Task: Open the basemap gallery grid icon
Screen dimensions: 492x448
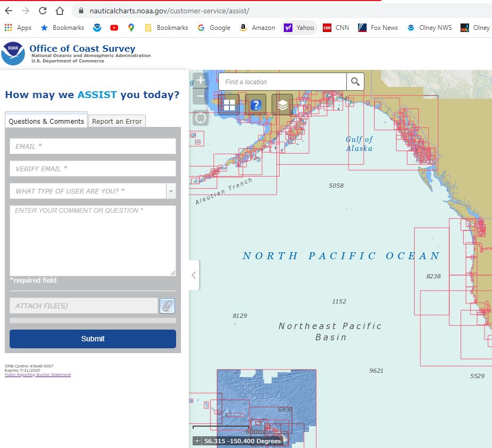Action: click(x=229, y=105)
